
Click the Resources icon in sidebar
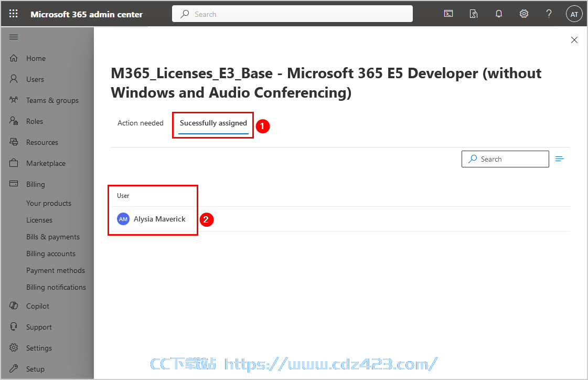[14, 142]
